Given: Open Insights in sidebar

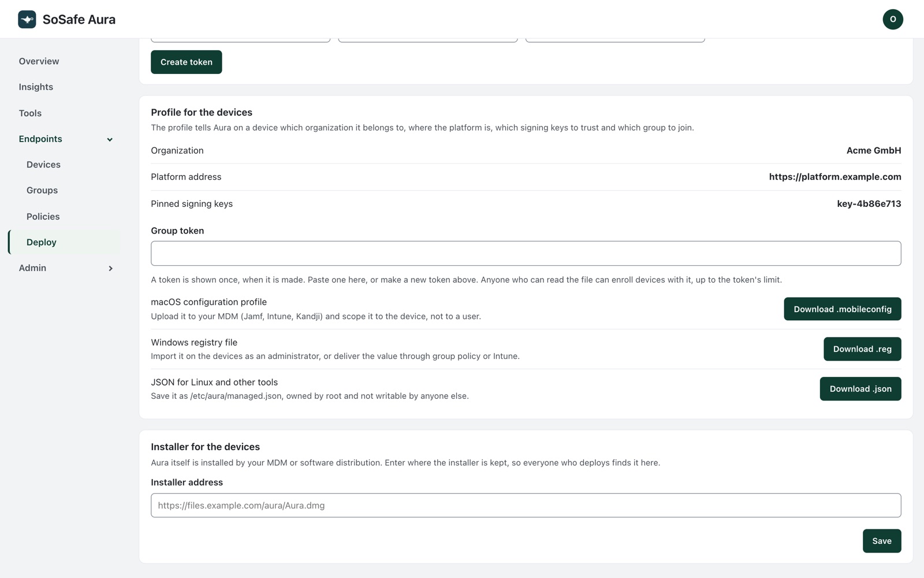Looking at the screenshot, I should [x=36, y=87].
